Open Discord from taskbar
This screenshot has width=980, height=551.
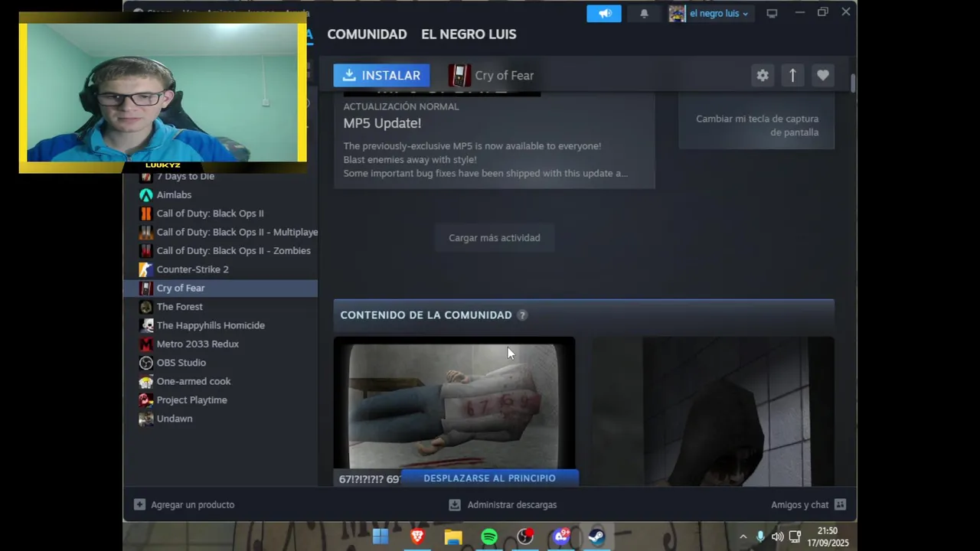tap(561, 537)
